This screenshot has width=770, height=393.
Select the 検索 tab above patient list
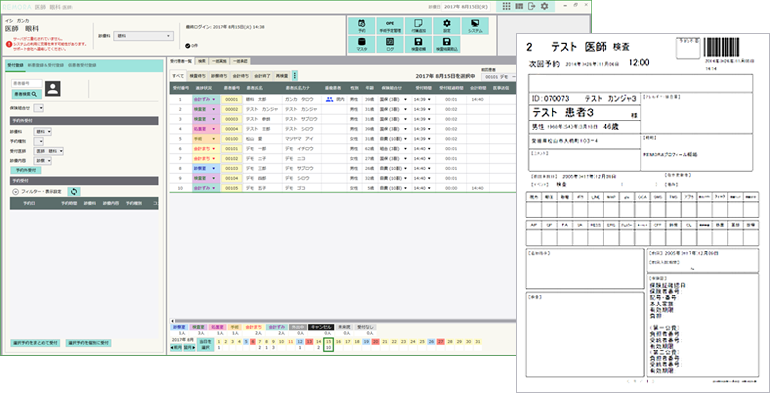(201, 61)
